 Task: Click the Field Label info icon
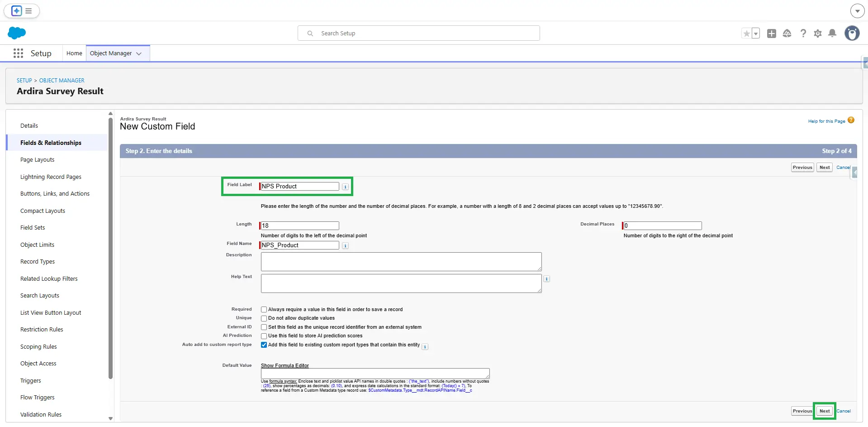click(345, 187)
